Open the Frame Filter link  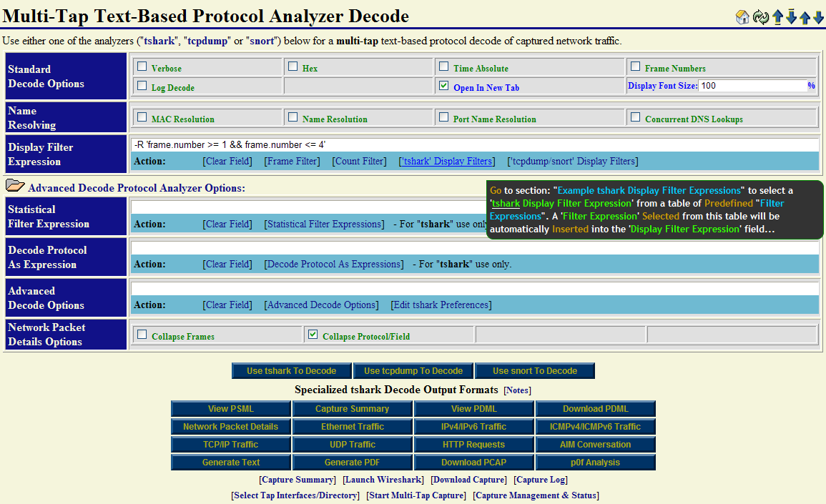point(292,161)
